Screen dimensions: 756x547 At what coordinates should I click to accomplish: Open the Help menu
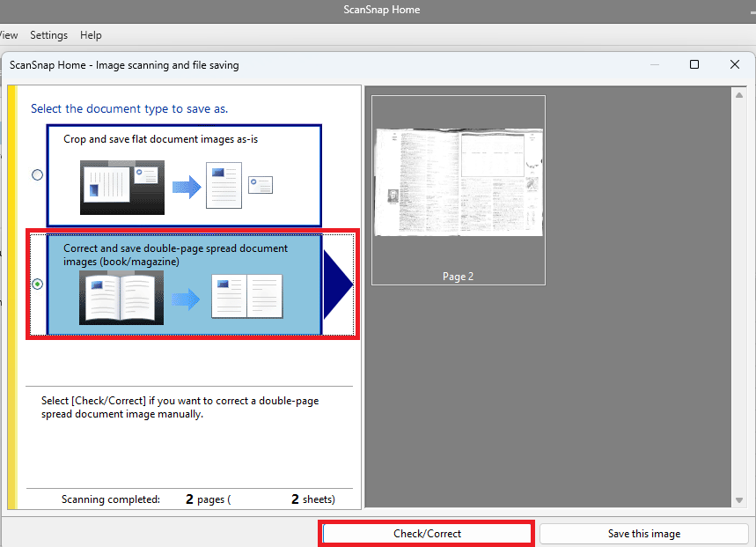coord(91,35)
